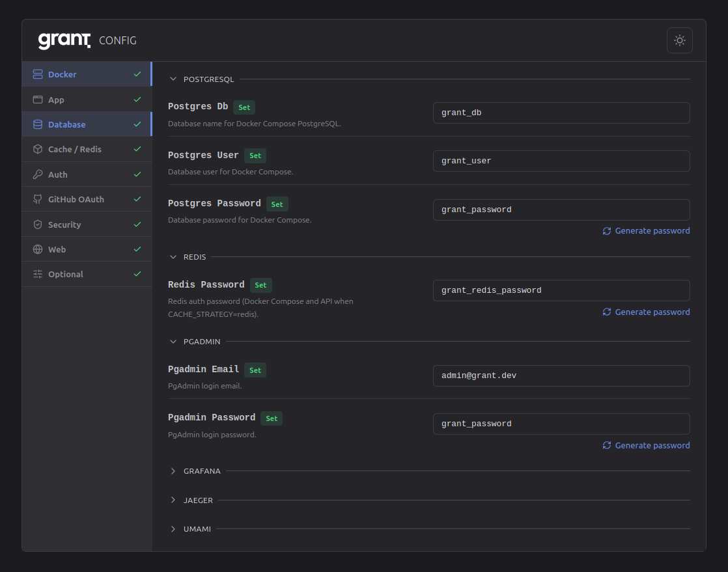This screenshot has height=572, width=728.
Task: Generate a new Postgres password
Action: pyautogui.click(x=646, y=230)
